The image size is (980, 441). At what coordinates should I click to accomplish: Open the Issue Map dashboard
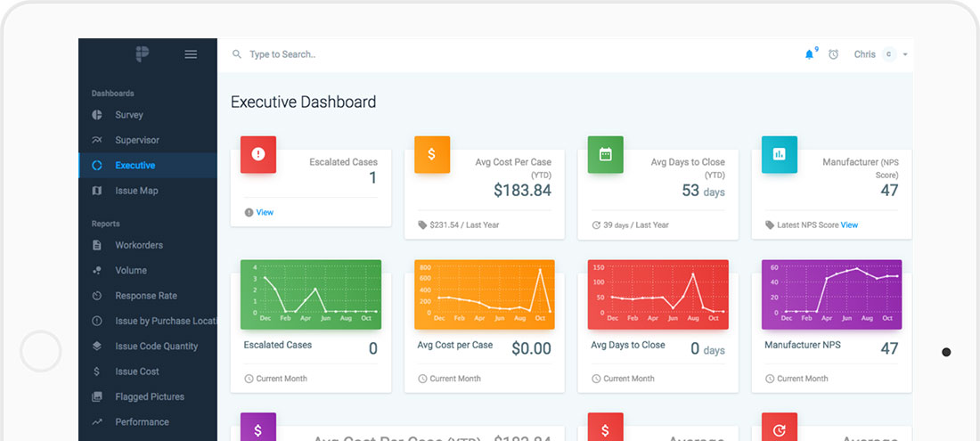[148, 191]
